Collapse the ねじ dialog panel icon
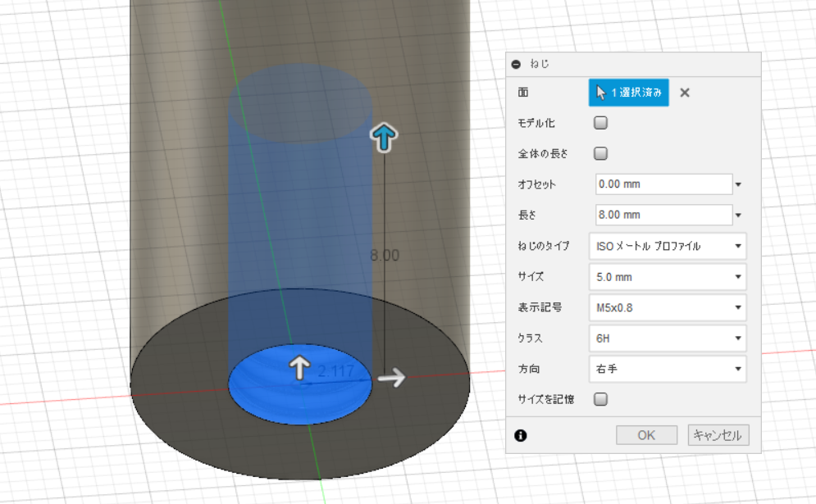This screenshot has width=816, height=504. pos(516,64)
